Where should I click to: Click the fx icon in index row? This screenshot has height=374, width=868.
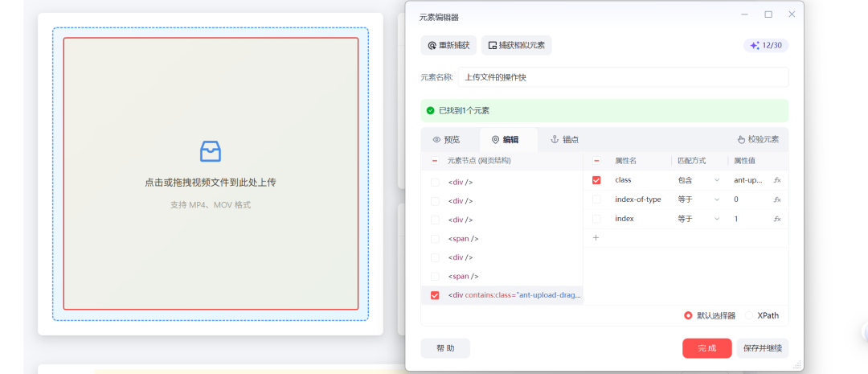coord(777,219)
